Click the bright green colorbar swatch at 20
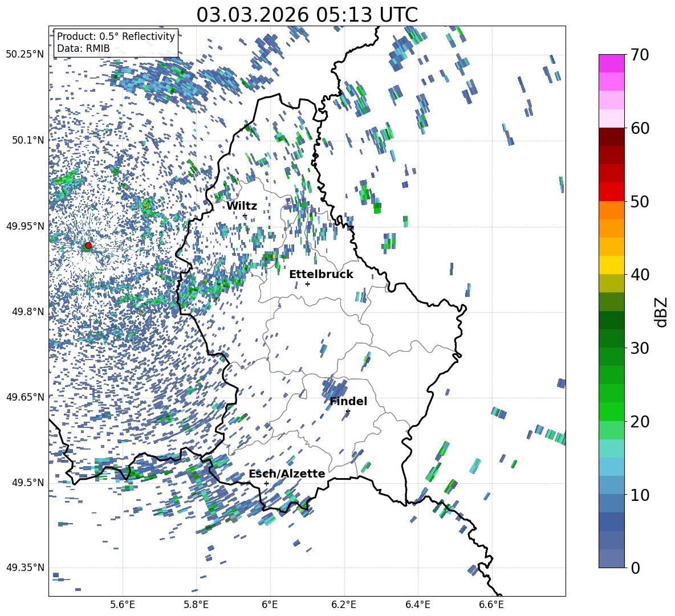This screenshot has height=616, width=675. (611, 411)
